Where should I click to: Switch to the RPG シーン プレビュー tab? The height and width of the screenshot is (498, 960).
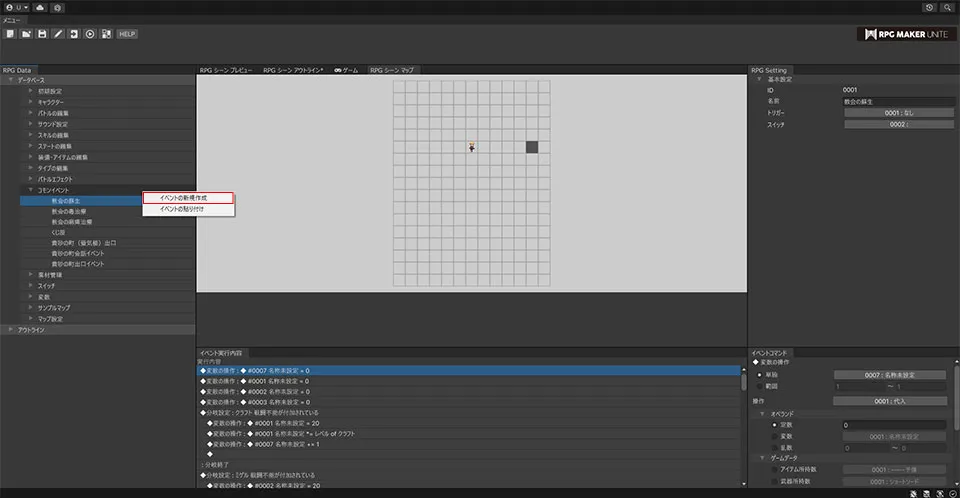[x=226, y=70]
